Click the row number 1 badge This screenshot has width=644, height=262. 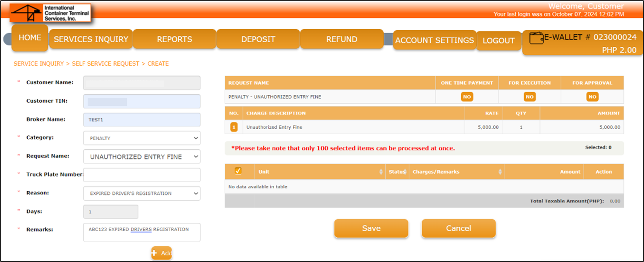pyautogui.click(x=234, y=127)
